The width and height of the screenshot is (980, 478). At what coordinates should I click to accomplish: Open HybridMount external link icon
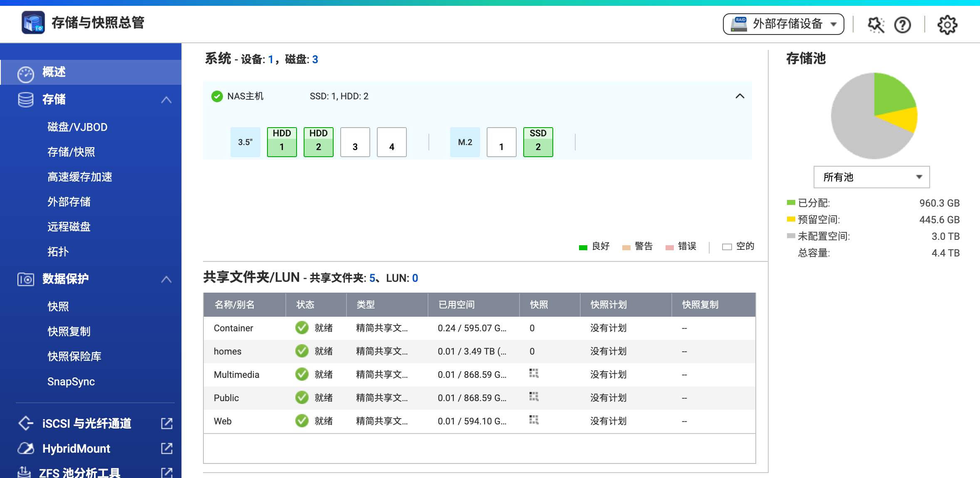pos(166,448)
